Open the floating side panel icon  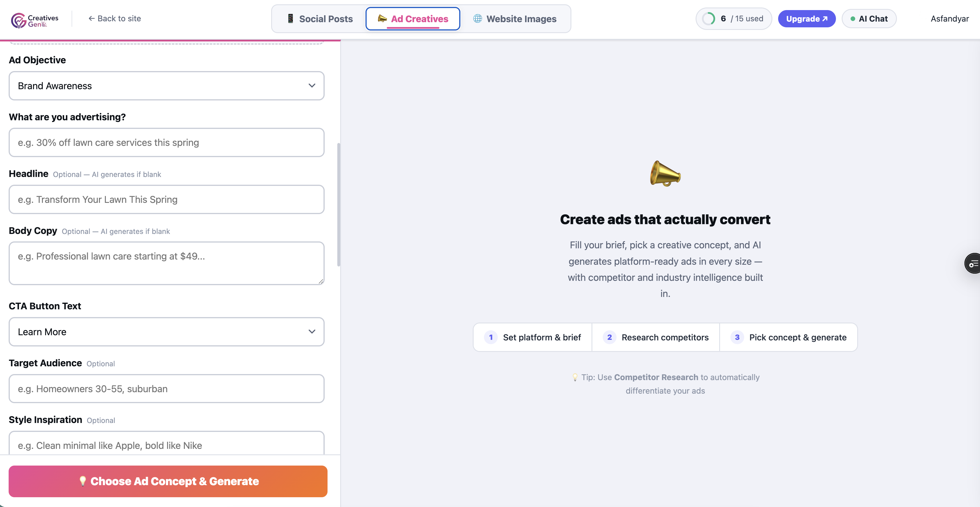(973, 263)
